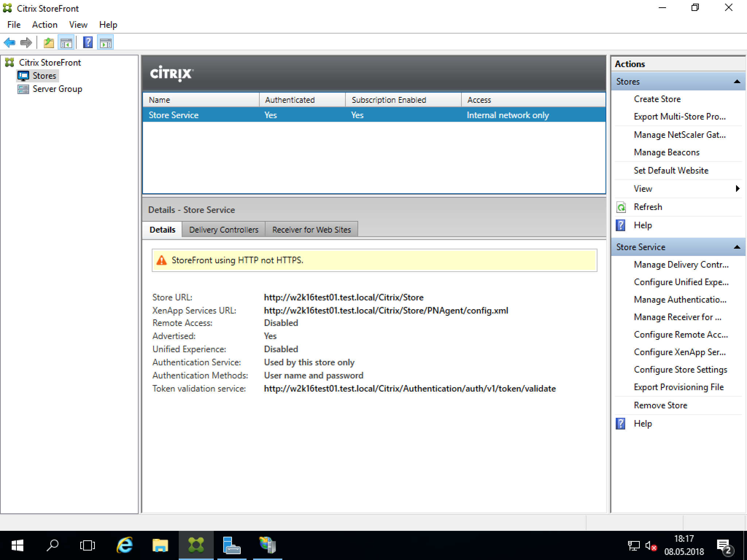Image resolution: width=747 pixels, height=560 pixels.
Task: Expand the View submenu arrow
Action: click(x=737, y=188)
